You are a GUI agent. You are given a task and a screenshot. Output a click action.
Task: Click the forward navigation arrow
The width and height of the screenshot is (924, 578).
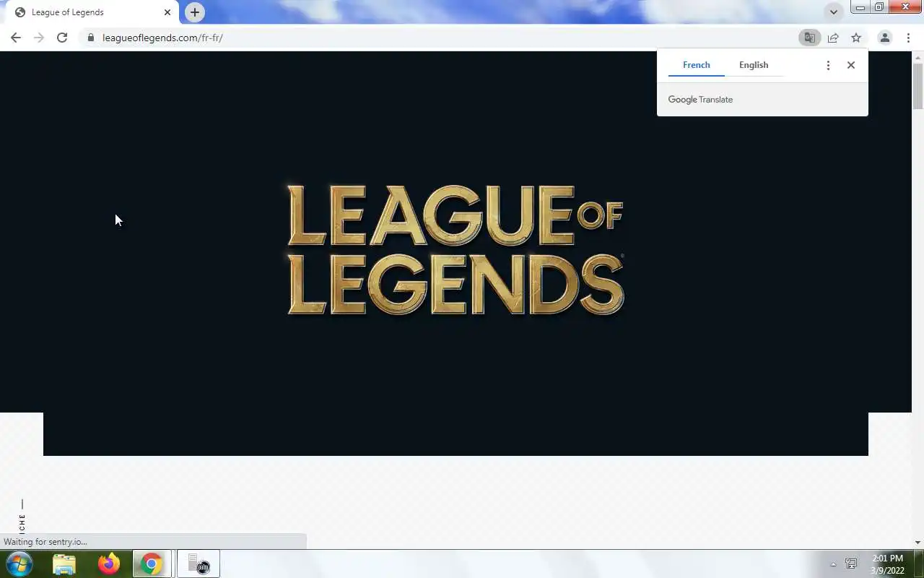[39, 38]
